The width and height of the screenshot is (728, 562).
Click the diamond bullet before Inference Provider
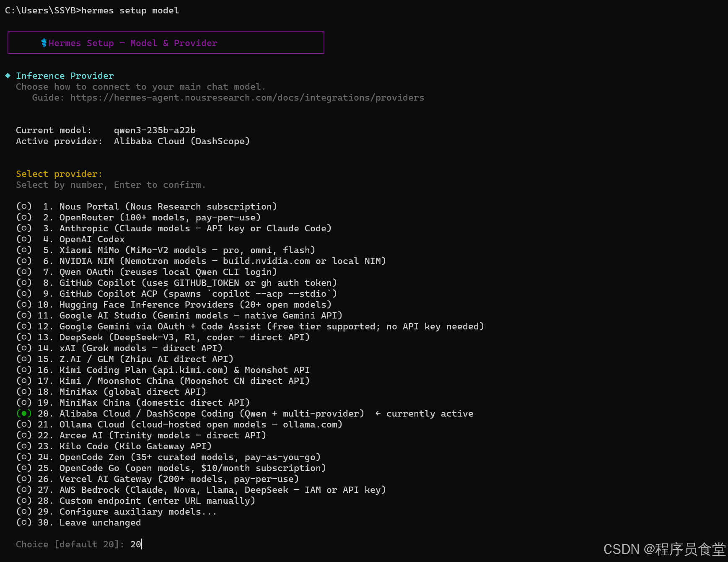(x=8, y=75)
